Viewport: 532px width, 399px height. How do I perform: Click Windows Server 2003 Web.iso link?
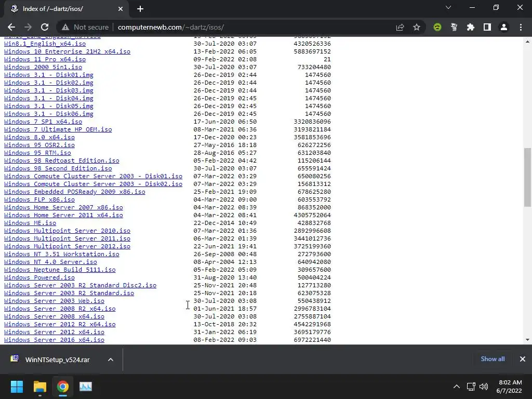click(x=54, y=301)
